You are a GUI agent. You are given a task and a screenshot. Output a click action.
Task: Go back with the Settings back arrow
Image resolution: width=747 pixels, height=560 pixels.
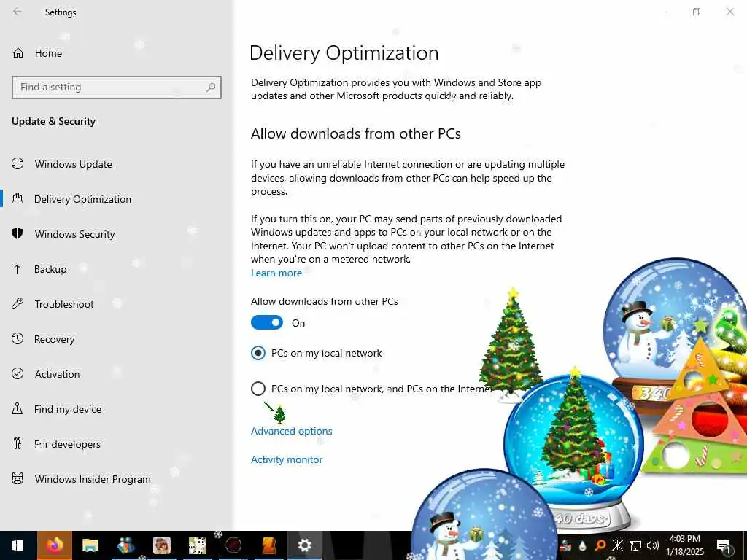click(18, 12)
